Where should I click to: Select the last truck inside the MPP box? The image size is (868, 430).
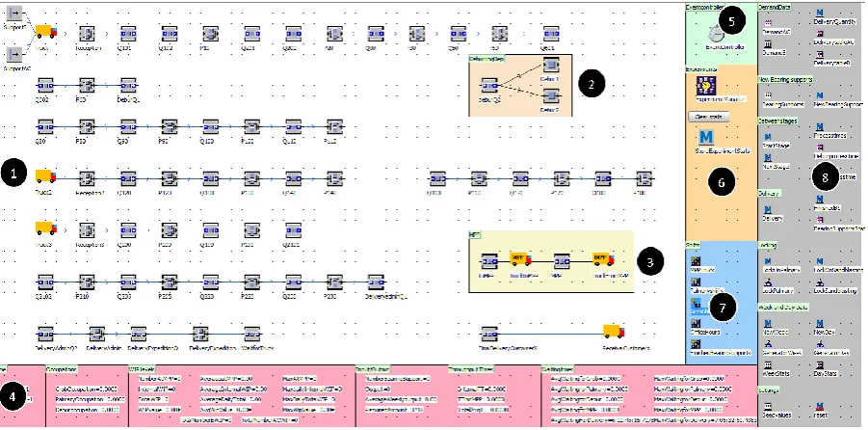pyautogui.click(x=603, y=259)
